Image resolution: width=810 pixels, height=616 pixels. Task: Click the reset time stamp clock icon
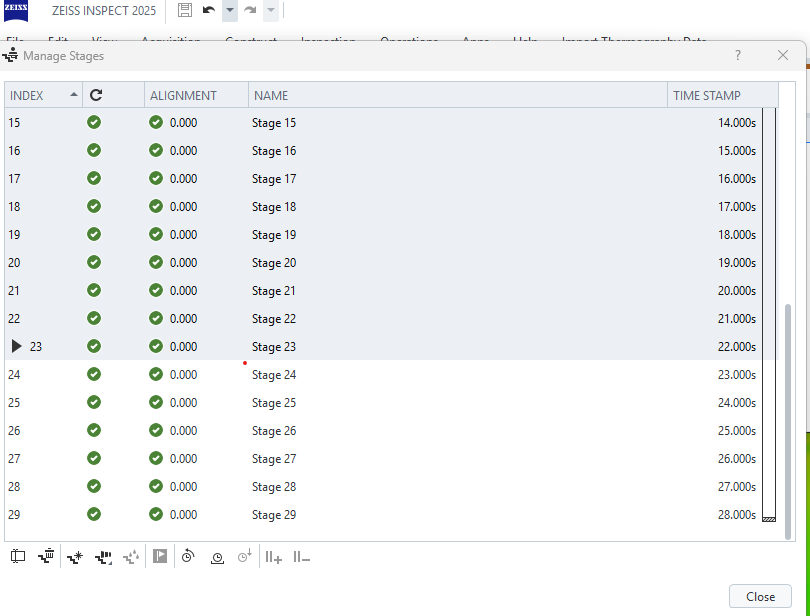pos(188,557)
